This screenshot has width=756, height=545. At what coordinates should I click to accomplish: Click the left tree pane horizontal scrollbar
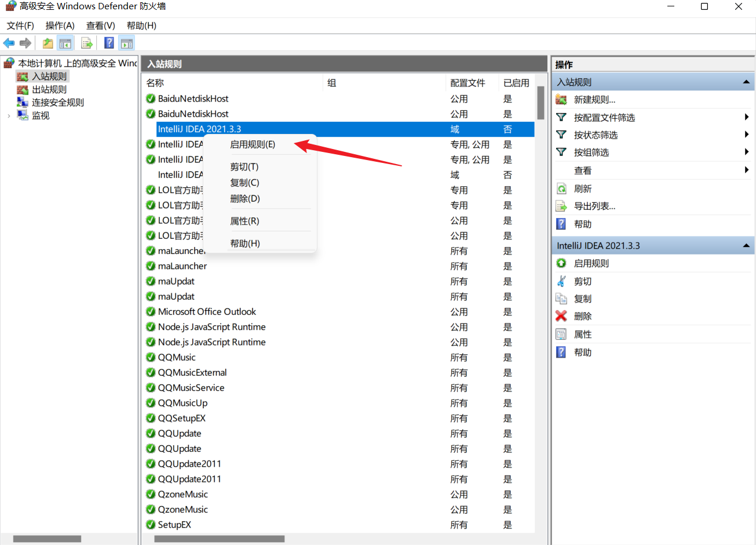47,539
